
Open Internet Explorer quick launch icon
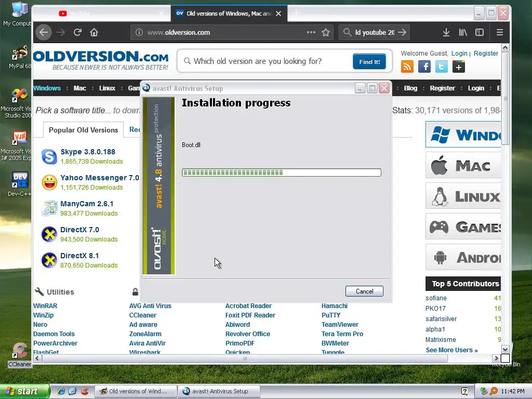tap(61, 391)
